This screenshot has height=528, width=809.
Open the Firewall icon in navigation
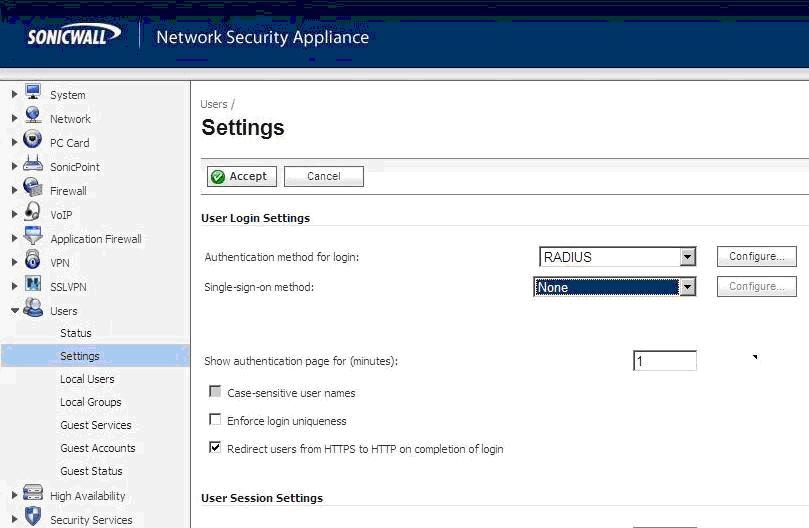[x=33, y=189]
